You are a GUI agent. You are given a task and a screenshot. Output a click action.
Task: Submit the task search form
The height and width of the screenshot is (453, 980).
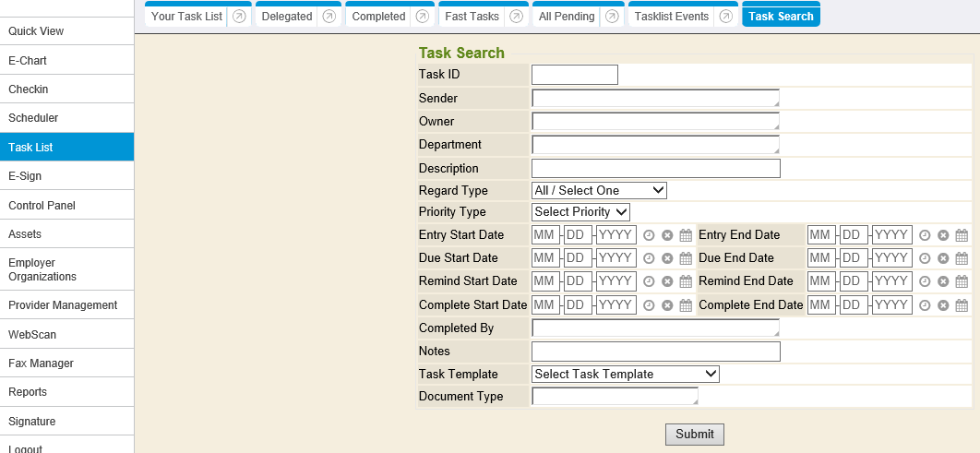[x=694, y=435]
